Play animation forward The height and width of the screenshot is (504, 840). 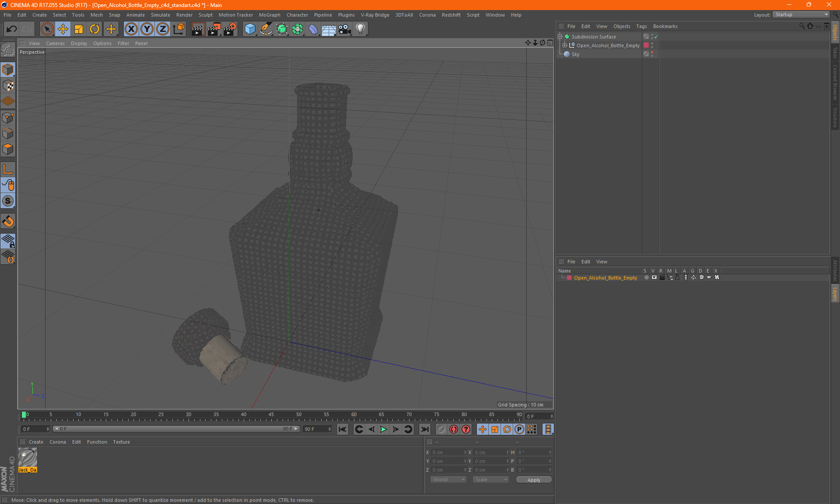coord(383,429)
